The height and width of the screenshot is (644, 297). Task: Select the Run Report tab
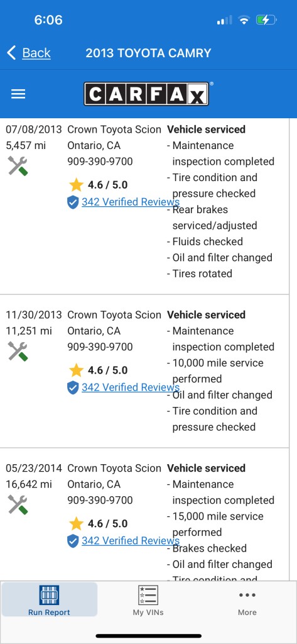point(49,600)
